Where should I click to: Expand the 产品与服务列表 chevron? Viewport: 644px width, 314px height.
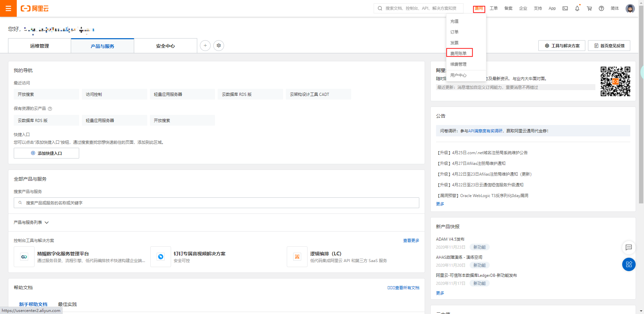click(47, 223)
